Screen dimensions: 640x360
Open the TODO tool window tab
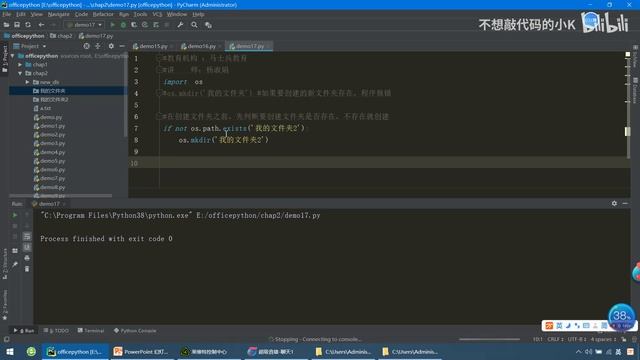pos(56,331)
